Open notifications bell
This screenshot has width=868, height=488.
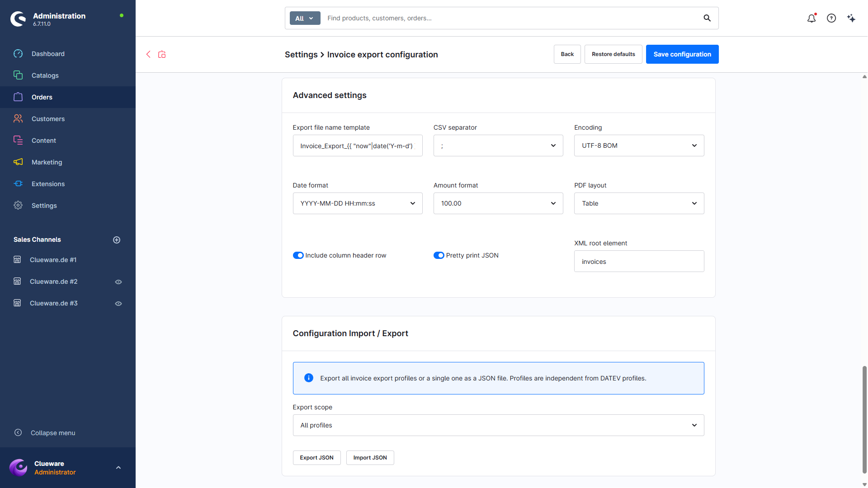(x=811, y=18)
